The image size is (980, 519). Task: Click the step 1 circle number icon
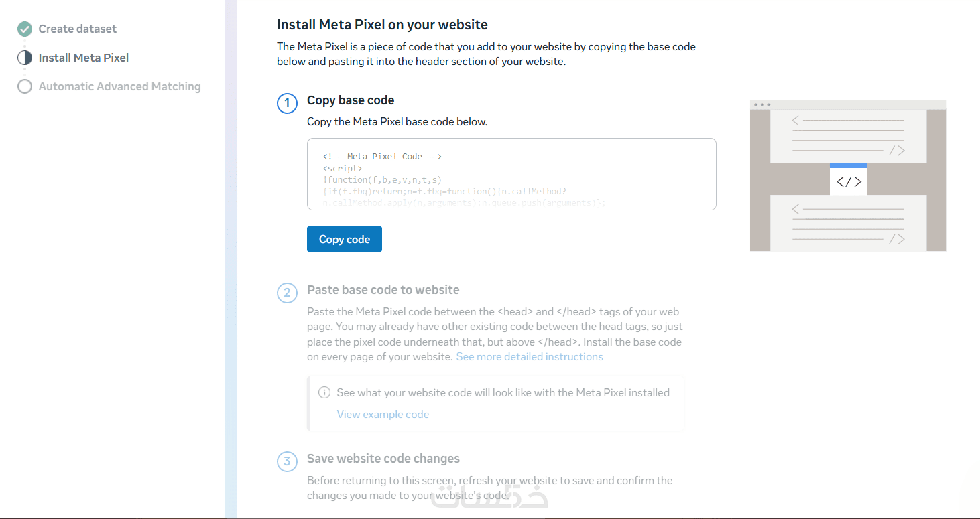click(287, 104)
